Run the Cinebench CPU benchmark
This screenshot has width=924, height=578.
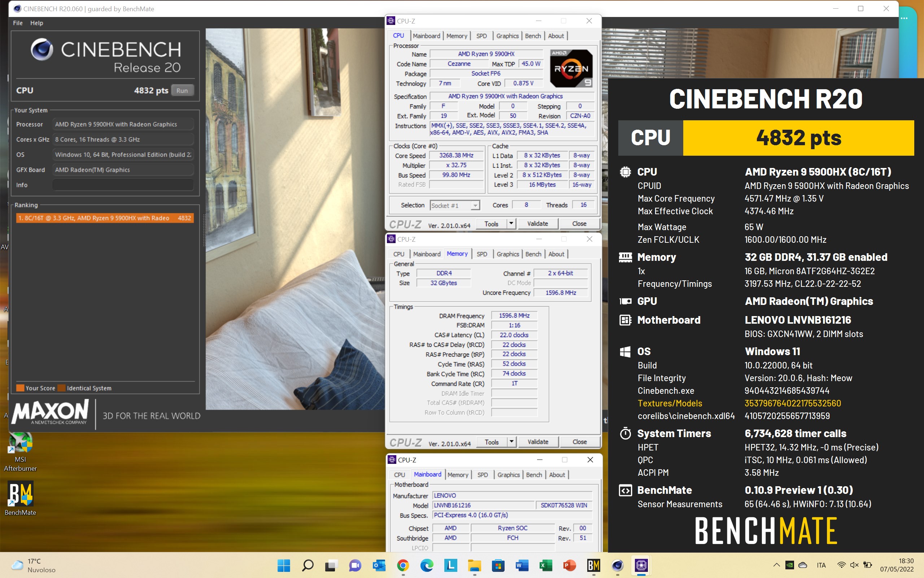[182, 91]
